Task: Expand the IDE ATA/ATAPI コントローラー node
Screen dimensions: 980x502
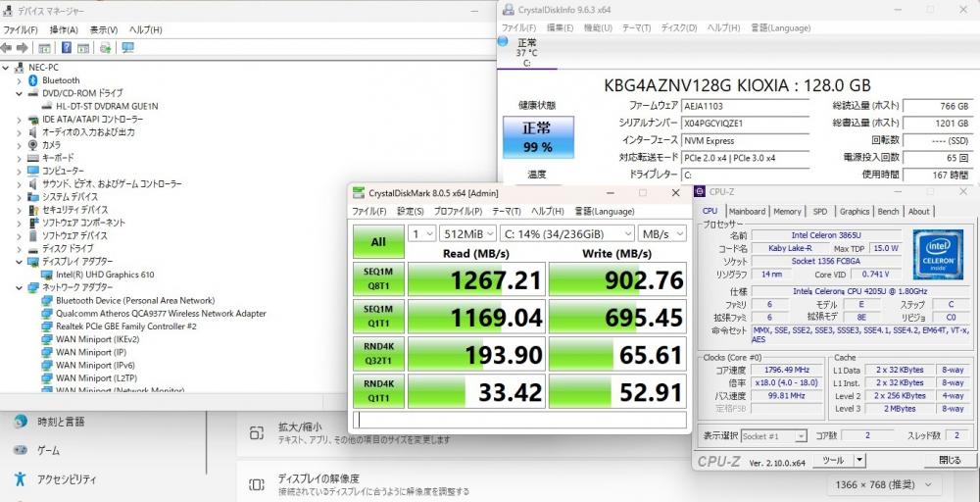Action: pos(19,119)
